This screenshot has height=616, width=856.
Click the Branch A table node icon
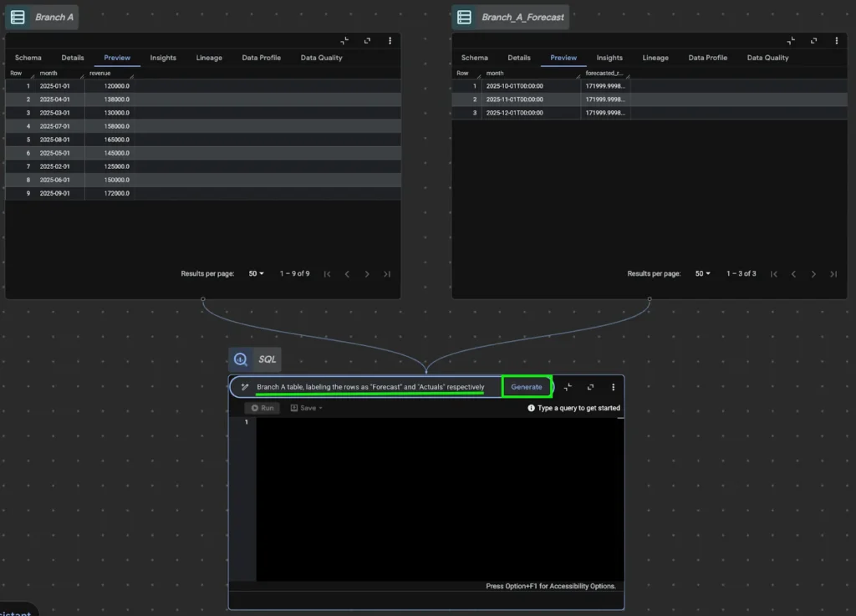18,17
